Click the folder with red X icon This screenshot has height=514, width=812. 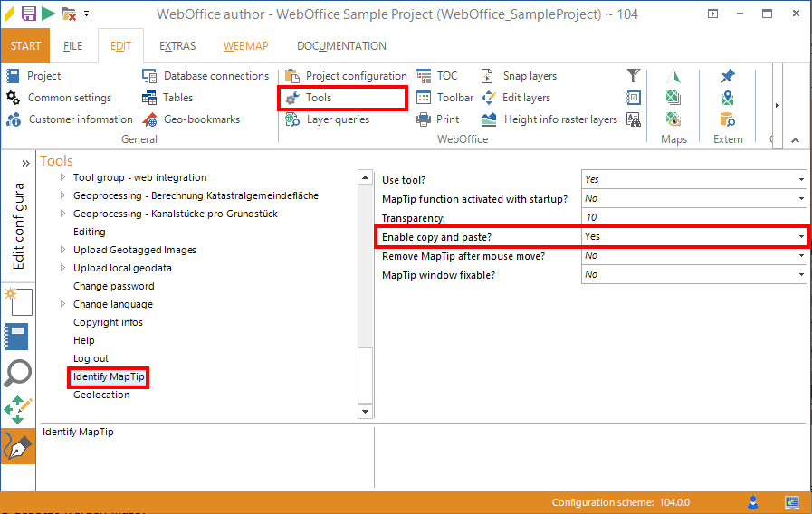pos(69,14)
